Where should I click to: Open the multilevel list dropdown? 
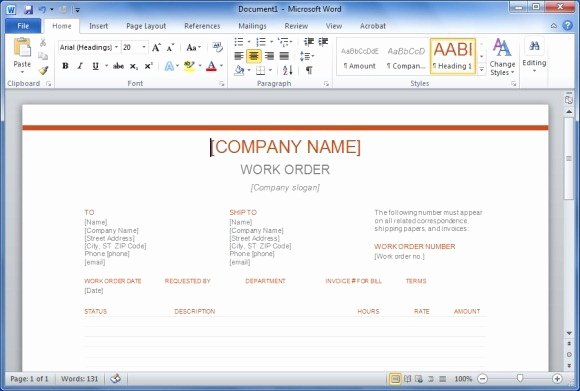(x=284, y=42)
